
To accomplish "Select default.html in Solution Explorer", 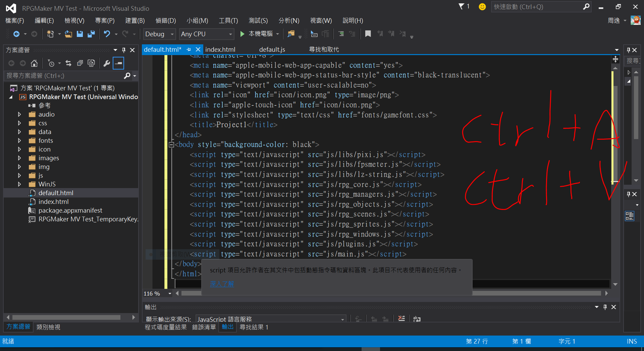I will 56,193.
